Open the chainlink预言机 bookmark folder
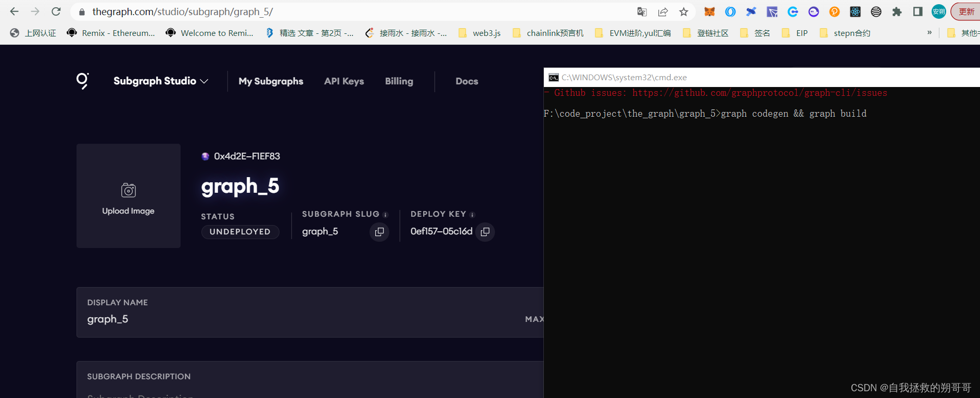Viewport: 980px width, 398px height. point(548,33)
